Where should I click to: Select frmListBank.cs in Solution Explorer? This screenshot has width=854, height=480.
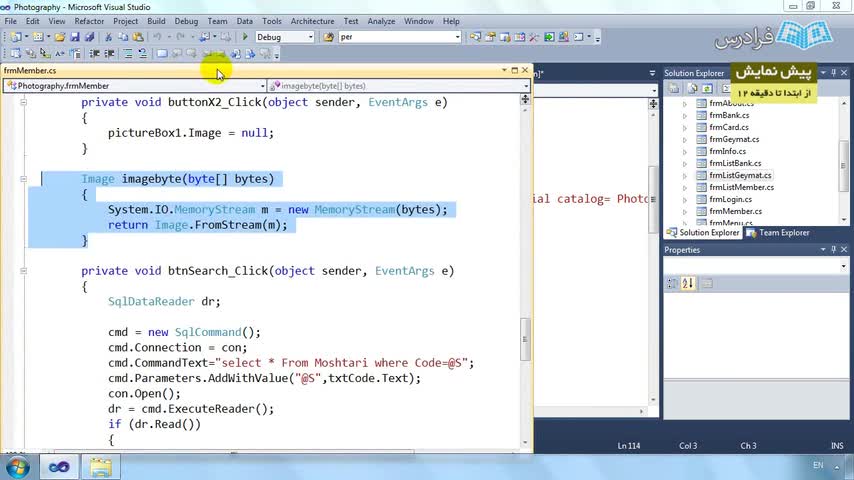[x=735, y=163]
